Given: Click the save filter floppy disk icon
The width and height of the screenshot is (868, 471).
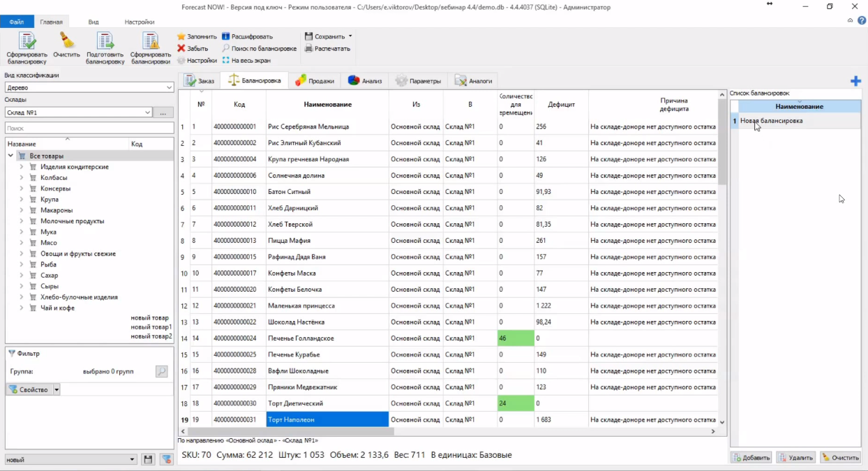Looking at the screenshot, I should pyautogui.click(x=148, y=459).
